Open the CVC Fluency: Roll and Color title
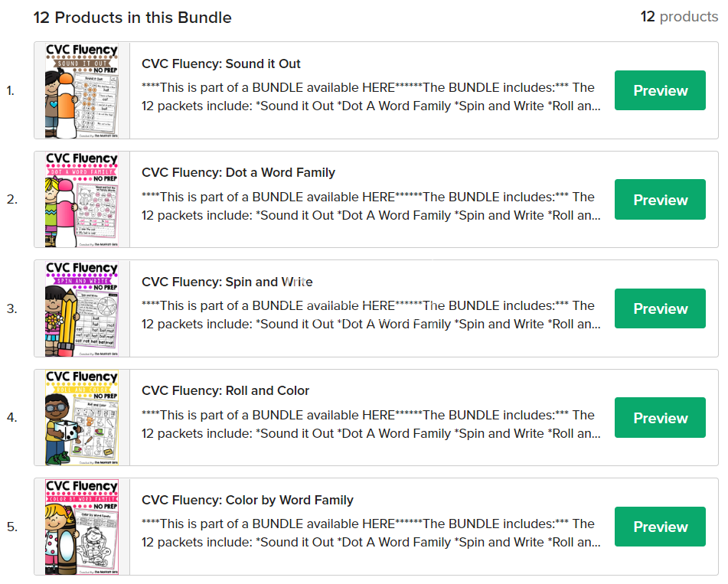The width and height of the screenshot is (728, 584). (225, 390)
